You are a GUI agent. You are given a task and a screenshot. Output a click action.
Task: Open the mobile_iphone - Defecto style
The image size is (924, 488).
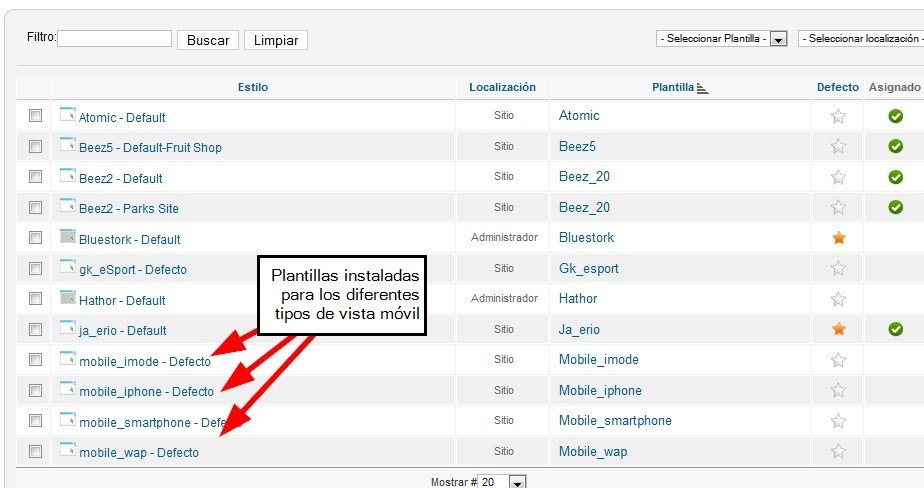146,392
